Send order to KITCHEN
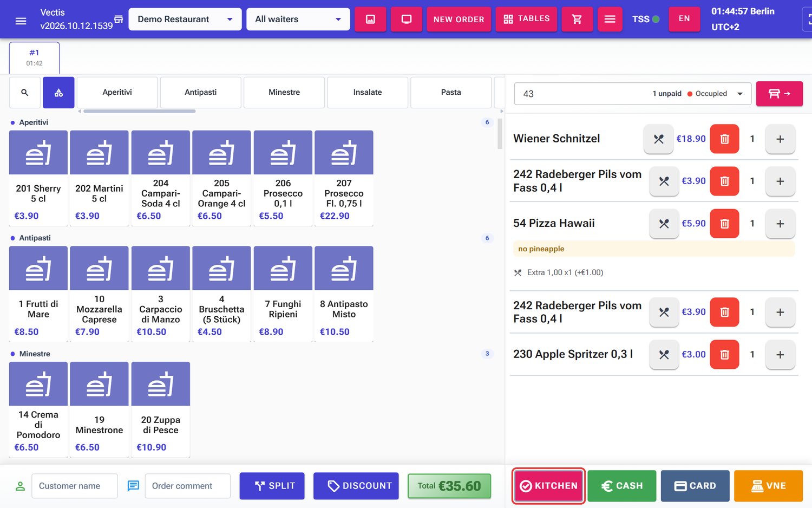This screenshot has width=812, height=508. click(x=549, y=486)
